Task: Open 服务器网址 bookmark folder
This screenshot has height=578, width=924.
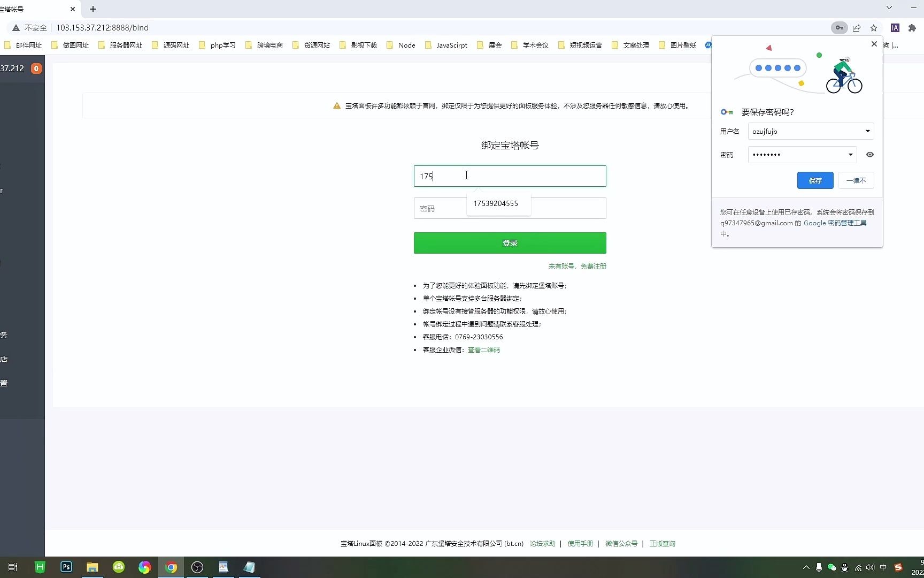Action: [121, 45]
